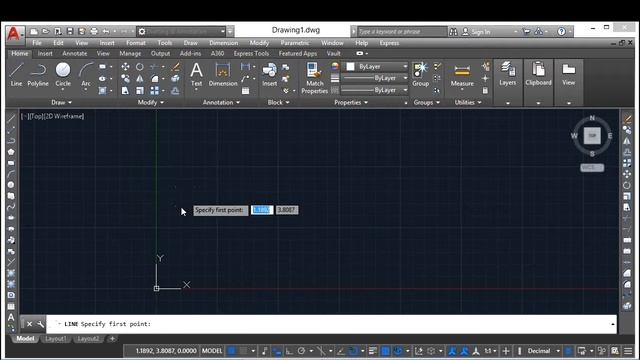Expand the Annotation panel dropdown
Image resolution: width=640 pixels, height=360 pixels.
(221, 102)
